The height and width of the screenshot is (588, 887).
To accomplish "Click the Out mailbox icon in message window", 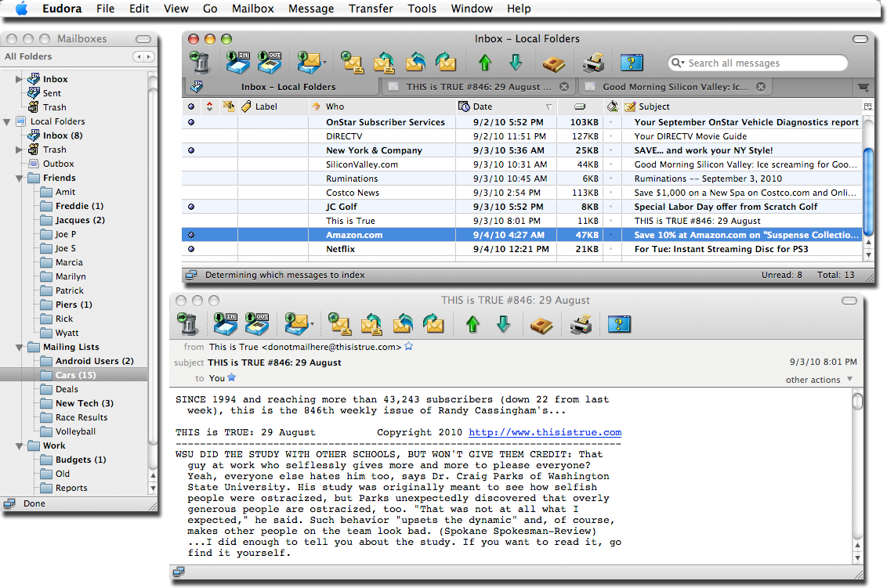I will 257,324.
